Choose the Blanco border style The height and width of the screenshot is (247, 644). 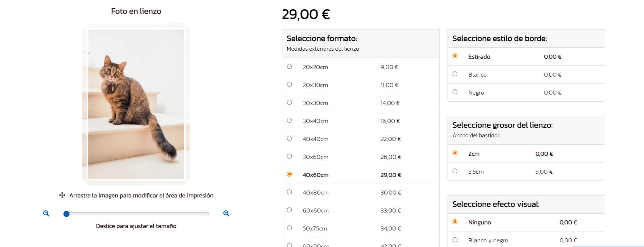click(x=455, y=74)
